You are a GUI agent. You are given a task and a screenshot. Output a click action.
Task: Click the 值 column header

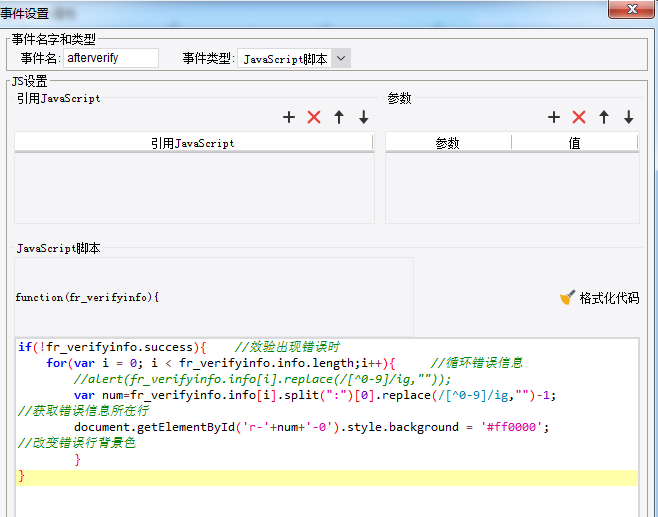574,143
